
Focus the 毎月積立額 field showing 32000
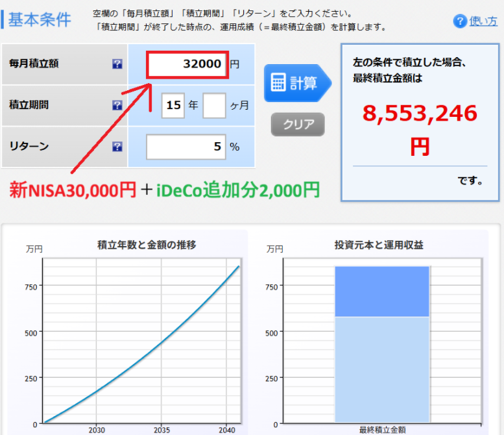click(x=187, y=64)
